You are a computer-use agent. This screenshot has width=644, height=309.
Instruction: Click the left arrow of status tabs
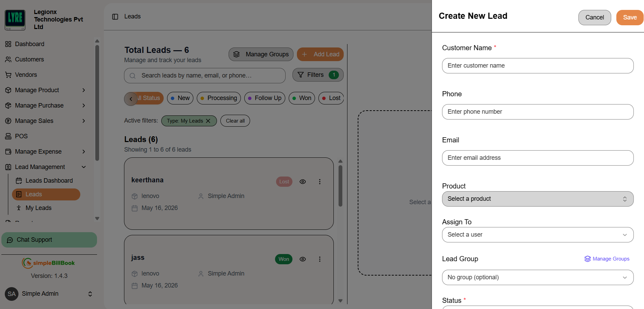tap(131, 99)
